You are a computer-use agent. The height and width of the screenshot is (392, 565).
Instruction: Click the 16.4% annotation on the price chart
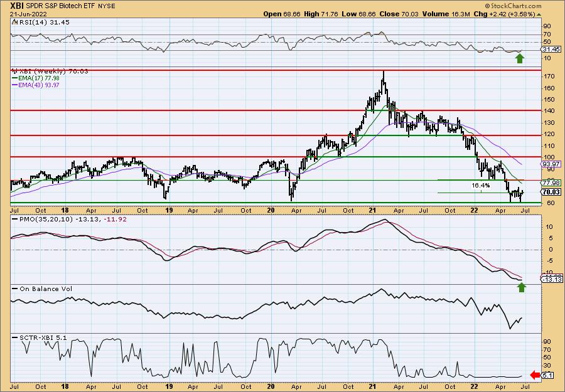point(481,186)
